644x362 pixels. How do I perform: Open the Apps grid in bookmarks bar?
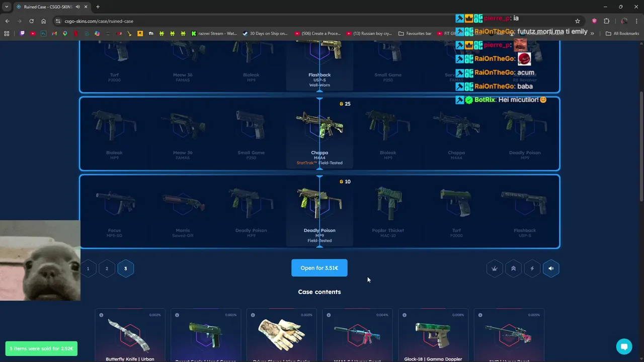click(7, 34)
